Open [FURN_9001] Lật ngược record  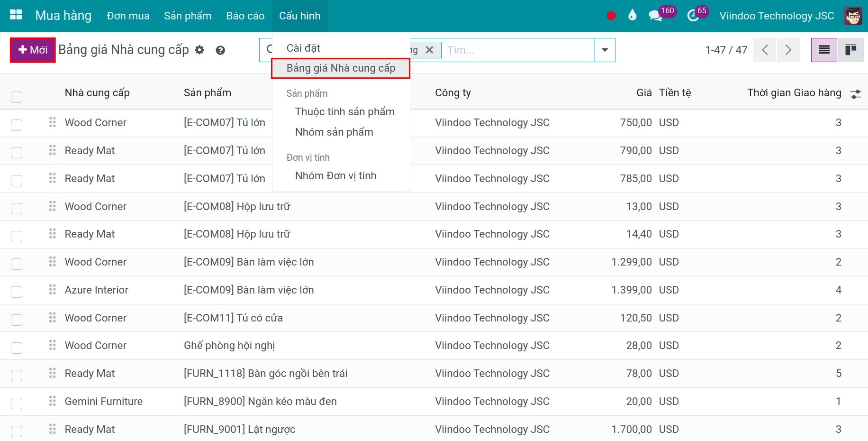[239, 429]
